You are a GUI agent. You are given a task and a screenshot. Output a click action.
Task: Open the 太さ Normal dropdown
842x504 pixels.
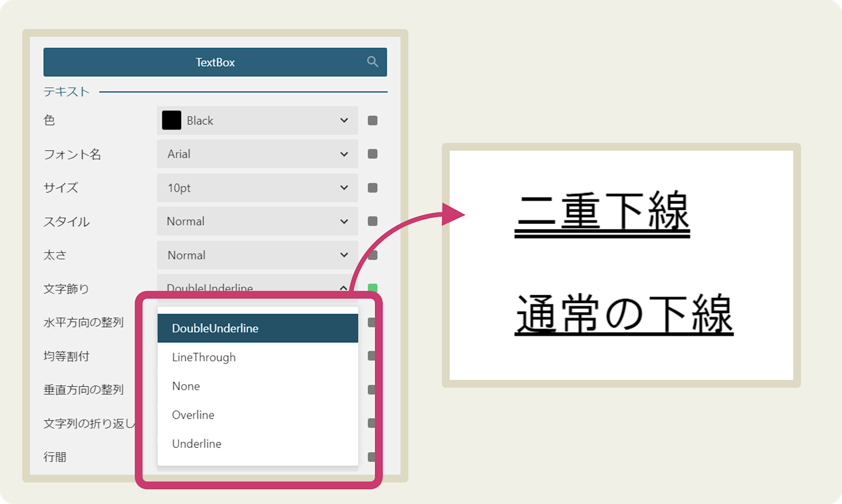(257, 255)
